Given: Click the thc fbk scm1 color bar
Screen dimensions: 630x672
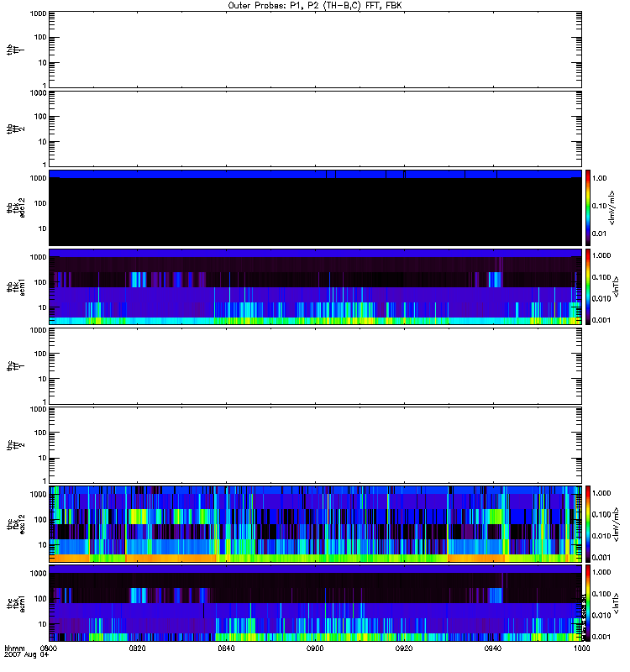Looking at the screenshot, I should point(588,603).
